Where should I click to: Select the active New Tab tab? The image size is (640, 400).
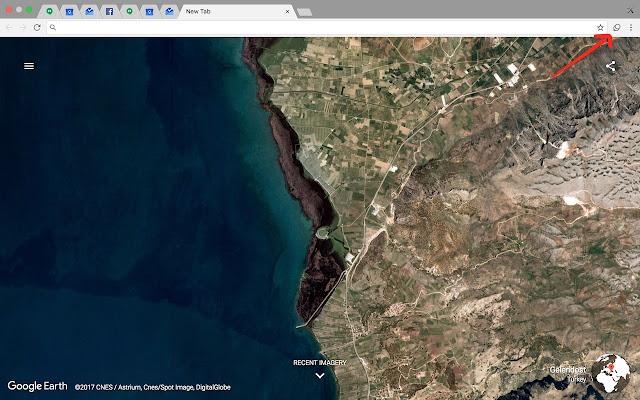[x=237, y=11]
